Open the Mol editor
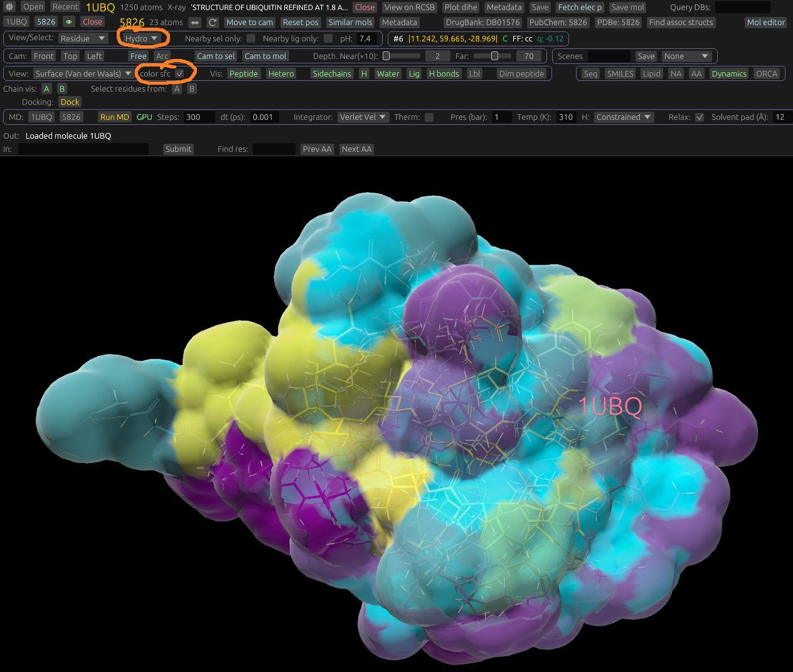The height and width of the screenshot is (672, 793). coord(765,22)
